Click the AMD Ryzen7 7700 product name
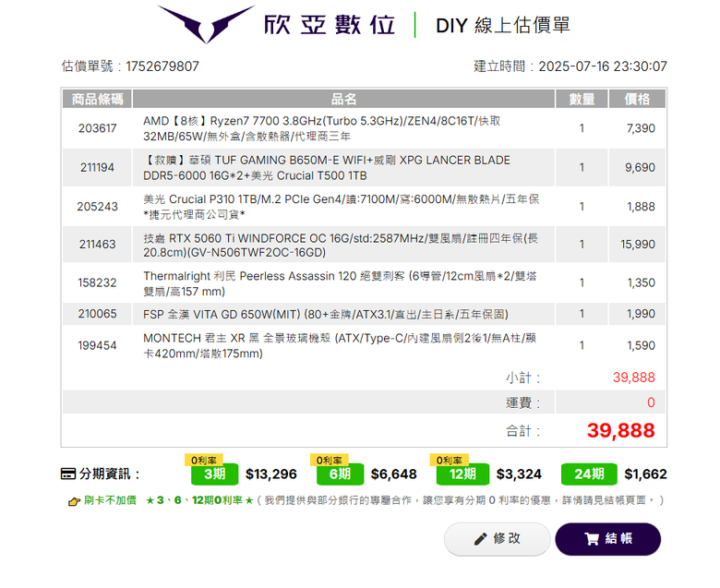Screen dimensions: 720x588 [x=321, y=128]
